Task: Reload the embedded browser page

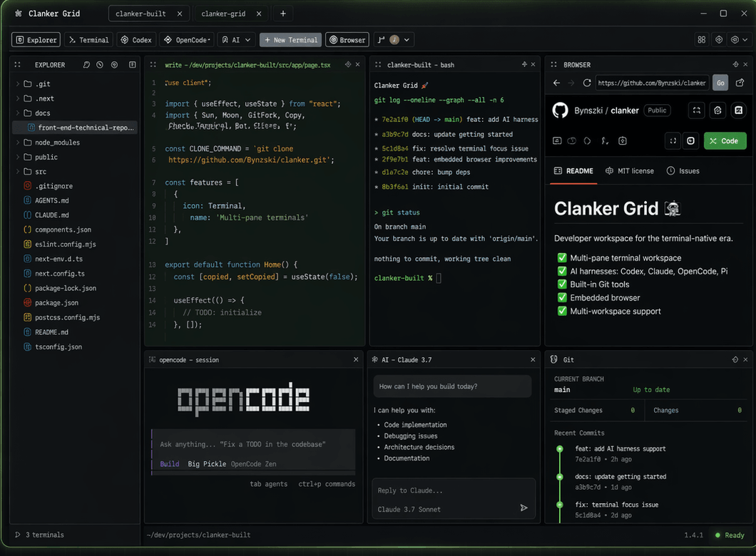Action: pyautogui.click(x=587, y=83)
